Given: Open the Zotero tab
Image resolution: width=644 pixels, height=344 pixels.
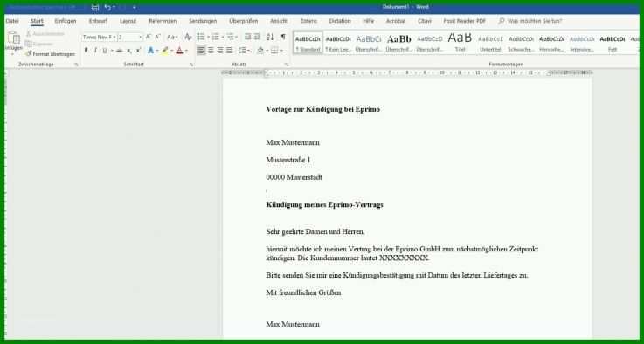Looking at the screenshot, I should (x=308, y=21).
